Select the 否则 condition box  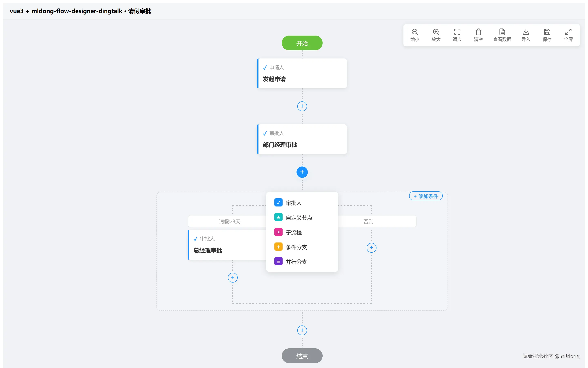[x=377, y=221]
